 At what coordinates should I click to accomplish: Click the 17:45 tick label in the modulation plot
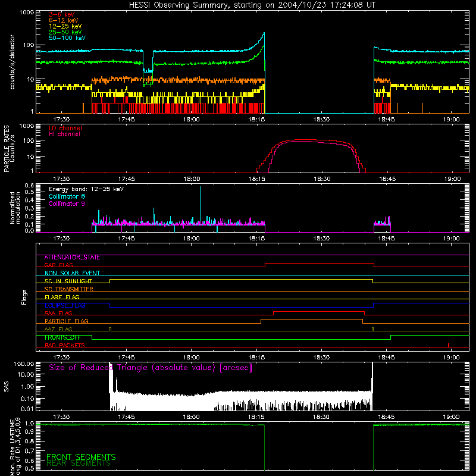pyautogui.click(x=126, y=239)
